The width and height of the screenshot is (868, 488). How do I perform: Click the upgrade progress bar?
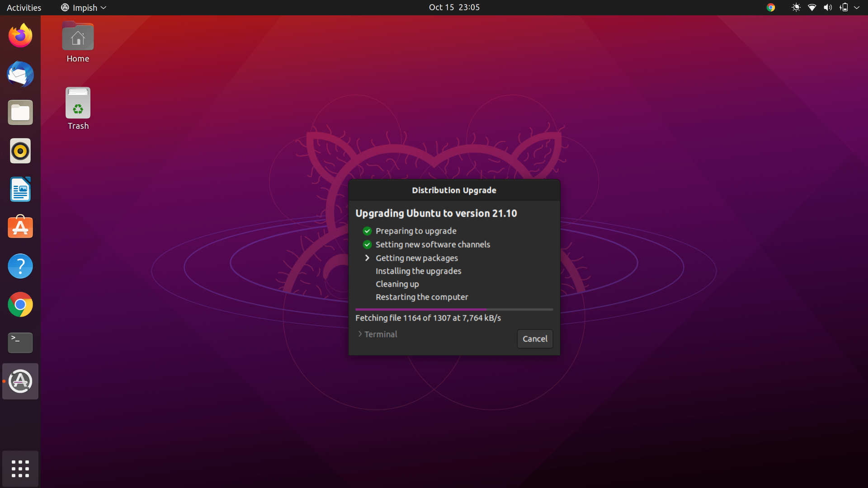coord(454,310)
